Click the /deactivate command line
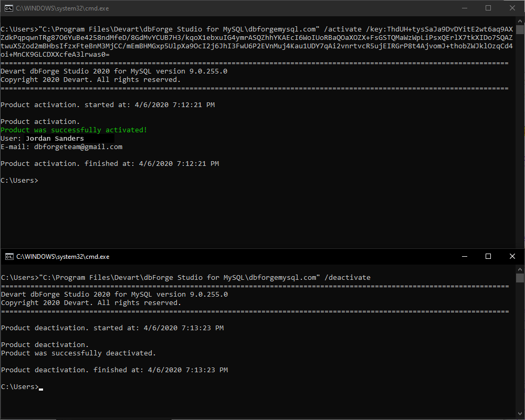The image size is (525, 420). [x=186, y=278]
